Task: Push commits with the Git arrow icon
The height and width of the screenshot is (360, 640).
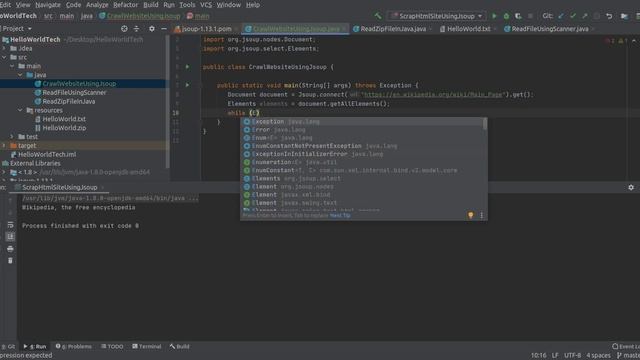Action: (585, 16)
